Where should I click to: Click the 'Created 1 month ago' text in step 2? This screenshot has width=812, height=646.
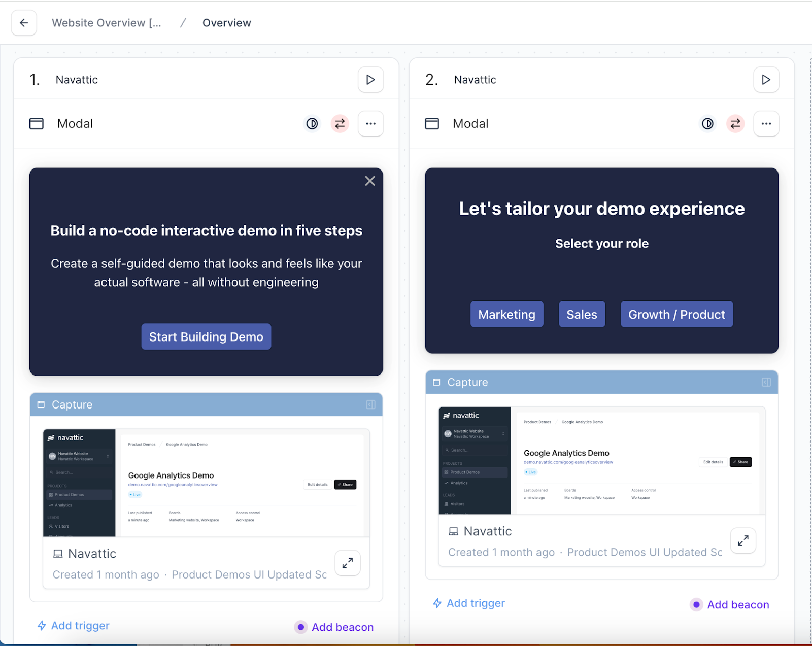tap(501, 553)
